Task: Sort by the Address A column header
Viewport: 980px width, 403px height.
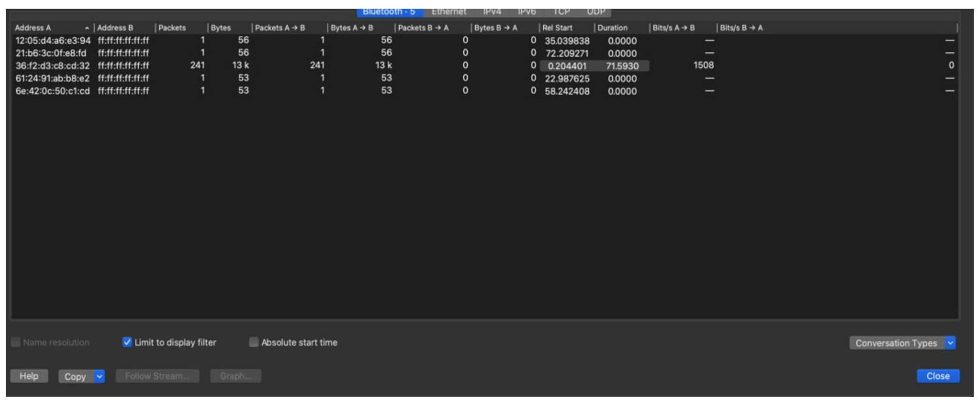Action: 48,28
